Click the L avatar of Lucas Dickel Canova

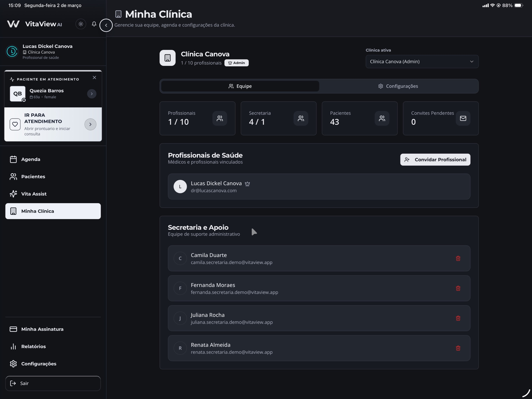coord(180,187)
